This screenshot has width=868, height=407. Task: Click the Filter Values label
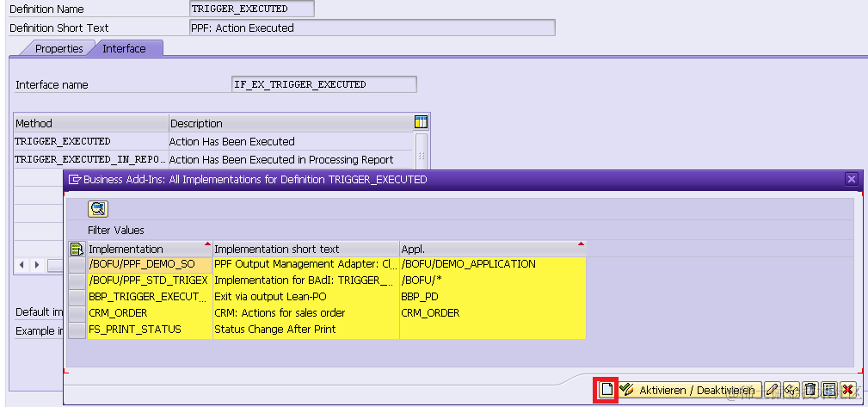point(115,230)
